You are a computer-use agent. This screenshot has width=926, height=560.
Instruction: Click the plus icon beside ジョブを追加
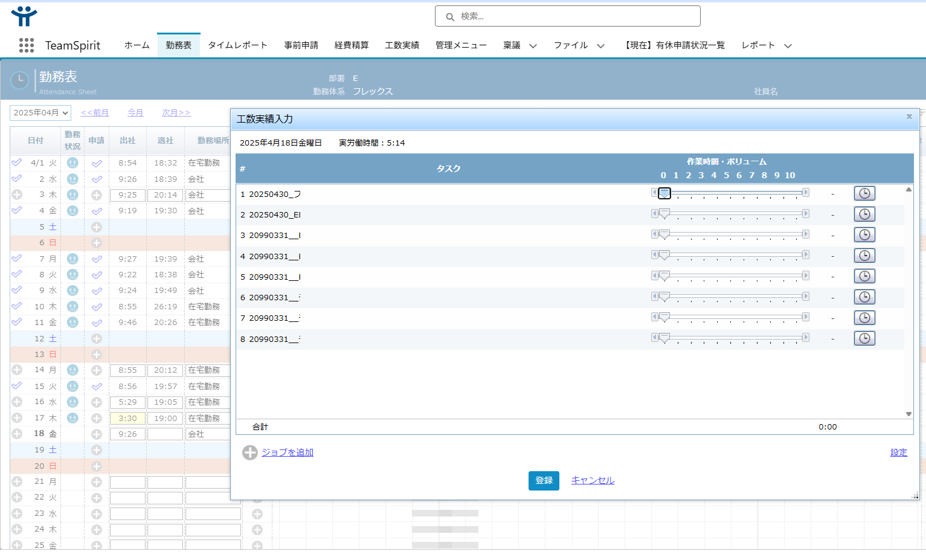pyautogui.click(x=249, y=452)
